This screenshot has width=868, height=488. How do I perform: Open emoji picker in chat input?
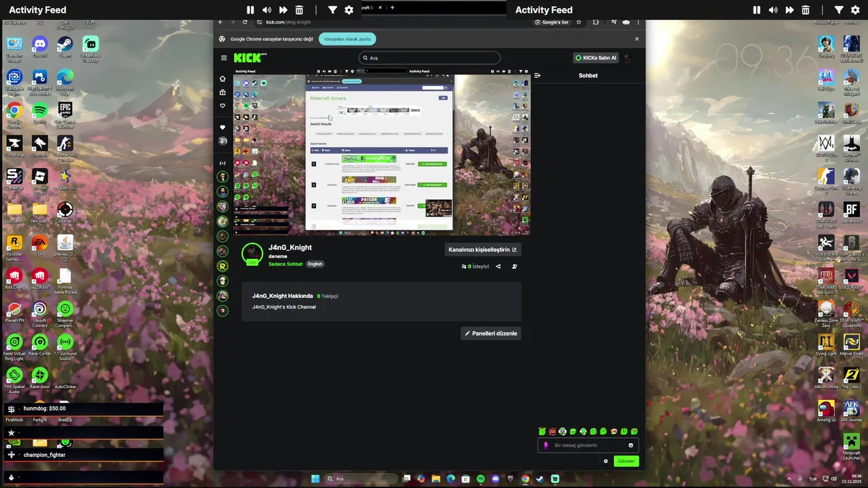pyautogui.click(x=631, y=445)
